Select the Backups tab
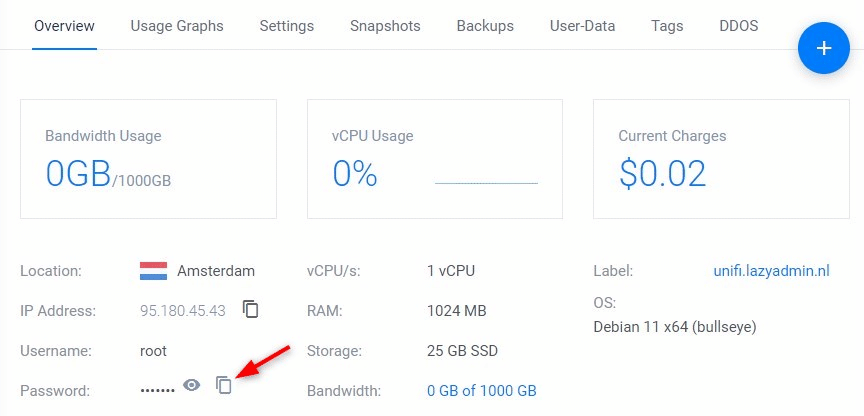Viewport: 864px width, 416px height. [x=485, y=26]
